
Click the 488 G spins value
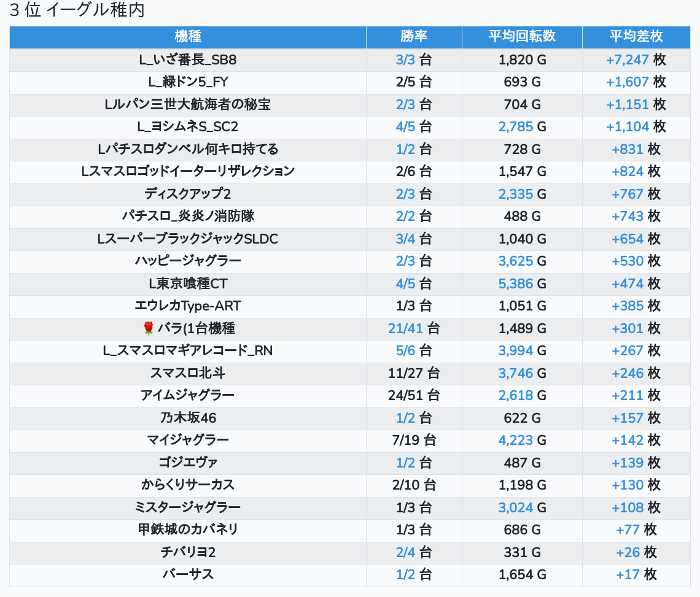click(x=522, y=217)
